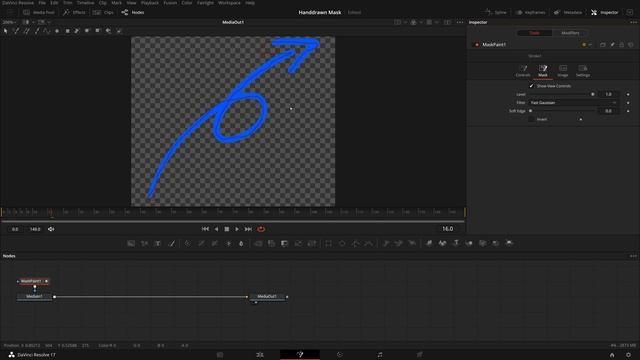Switch to the Edit page
Viewport: 640px width, 360px height.
(x=260, y=355)
